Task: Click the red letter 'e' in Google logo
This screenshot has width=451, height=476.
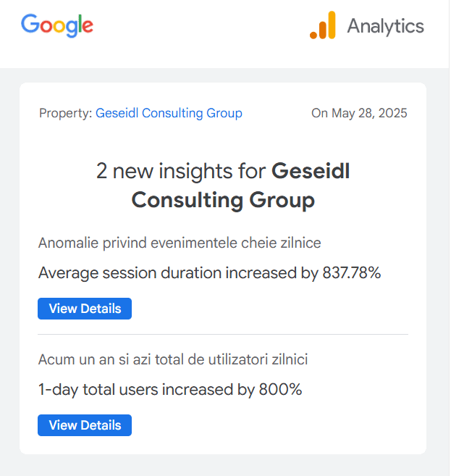Action: pos(87,27)
